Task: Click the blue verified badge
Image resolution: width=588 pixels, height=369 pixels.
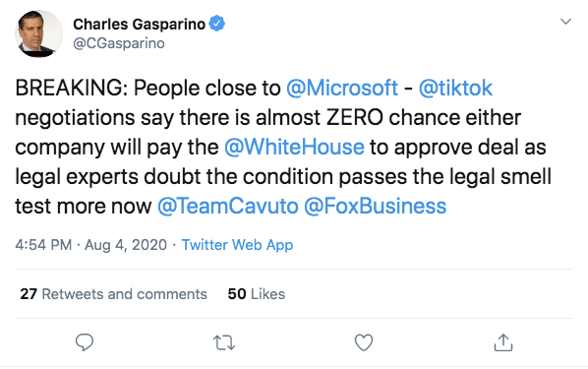Action: 216,24
